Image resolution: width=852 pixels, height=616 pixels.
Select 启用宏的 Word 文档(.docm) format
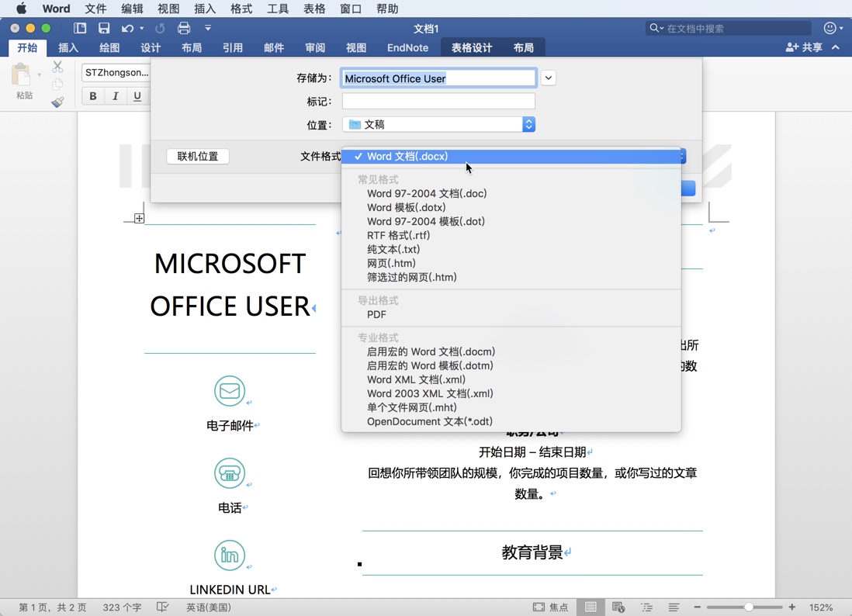tap(511, 352)
